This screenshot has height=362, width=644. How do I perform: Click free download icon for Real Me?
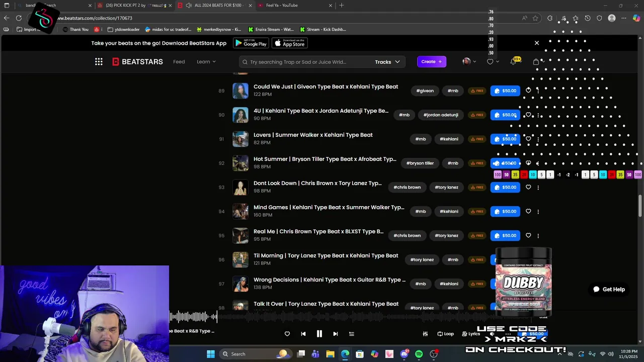pos(477,235)
